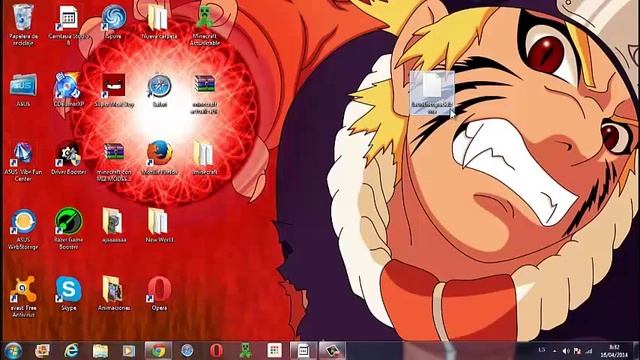Launch Super Meat Boy shortcut
Image resolution: width=640 pixels, height=360 pixels.
114,90
